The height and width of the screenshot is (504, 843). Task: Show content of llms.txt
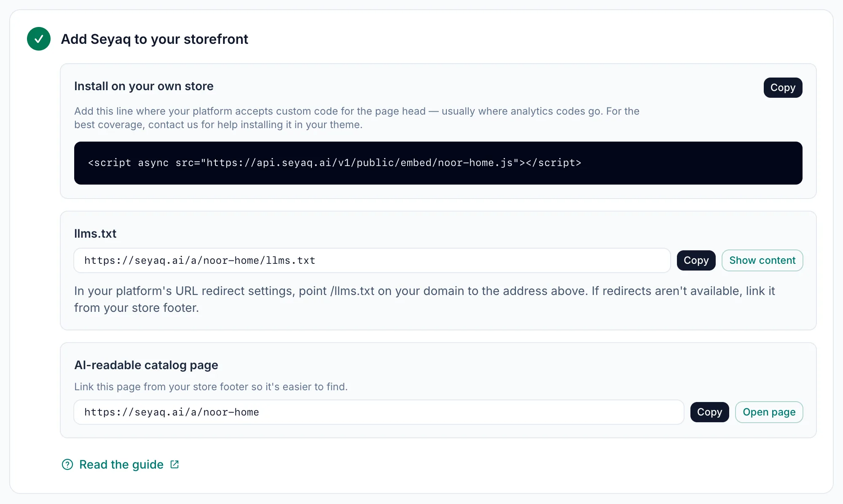point(762,260)
